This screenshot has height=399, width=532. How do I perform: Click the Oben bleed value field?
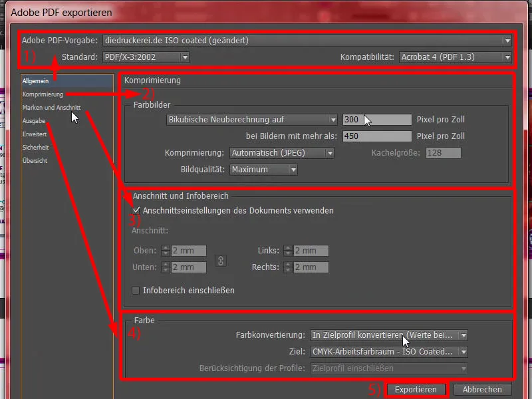click(x=189, y=251)
